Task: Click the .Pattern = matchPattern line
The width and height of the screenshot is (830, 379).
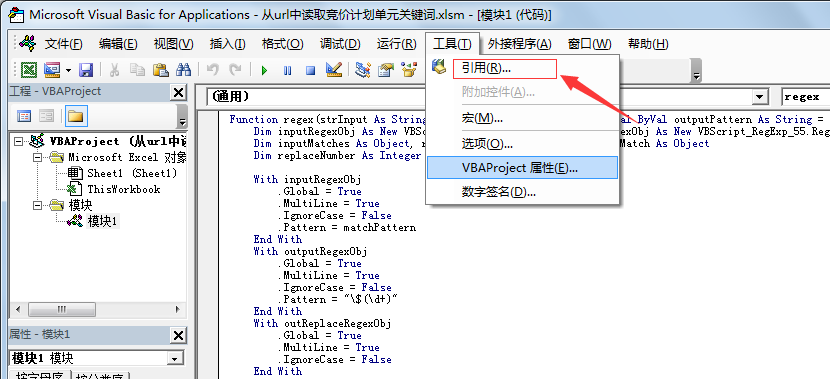Action: [x=346, y=228]
